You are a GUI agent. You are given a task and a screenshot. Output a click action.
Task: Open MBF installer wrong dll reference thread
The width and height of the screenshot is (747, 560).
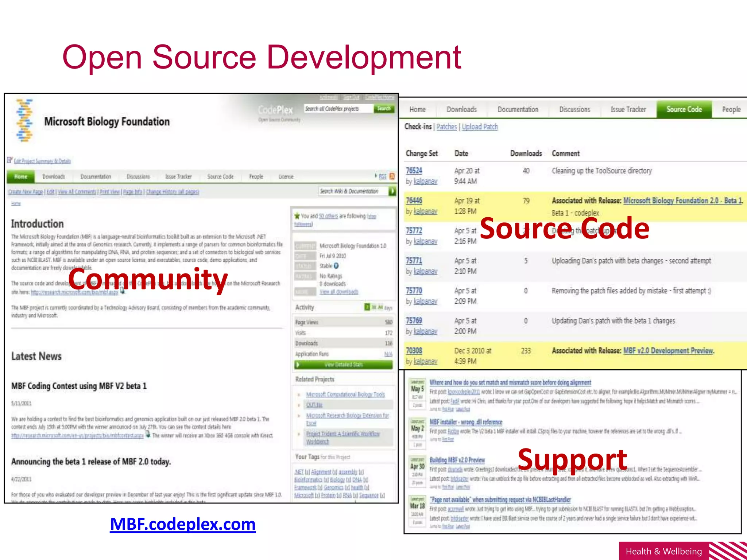466,422
